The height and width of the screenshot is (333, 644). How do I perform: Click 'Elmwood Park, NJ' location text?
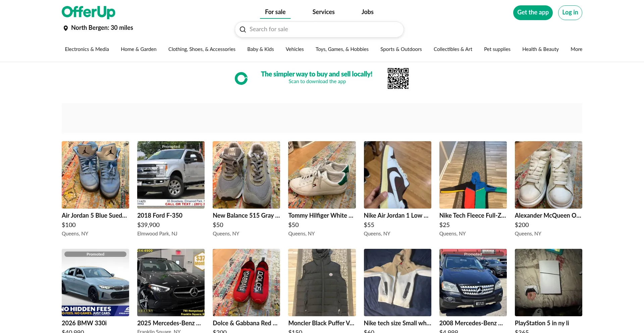click(157, 234)
